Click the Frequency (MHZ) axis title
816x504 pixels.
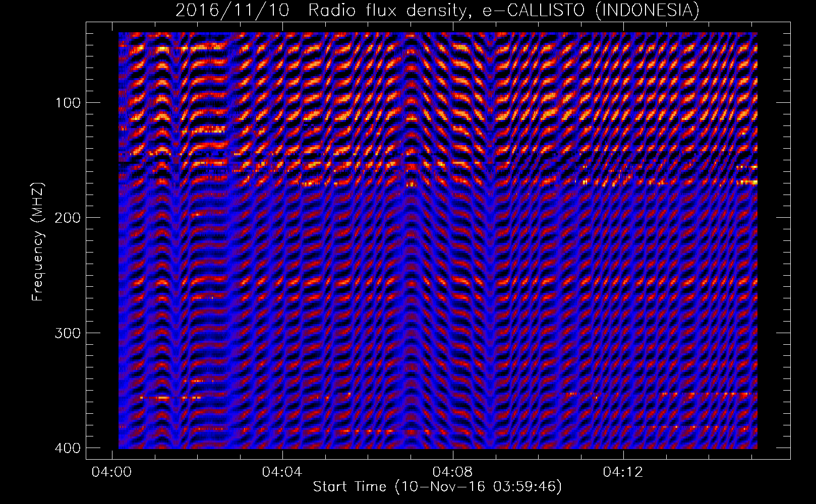pyautogui.click(x=38, y=241)
